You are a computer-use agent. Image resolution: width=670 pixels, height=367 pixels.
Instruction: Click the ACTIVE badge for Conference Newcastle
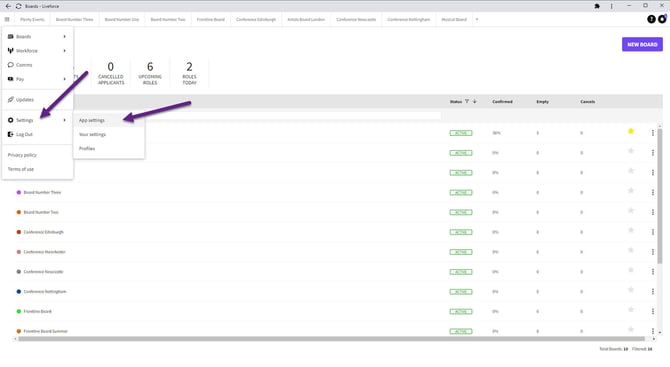461,272
